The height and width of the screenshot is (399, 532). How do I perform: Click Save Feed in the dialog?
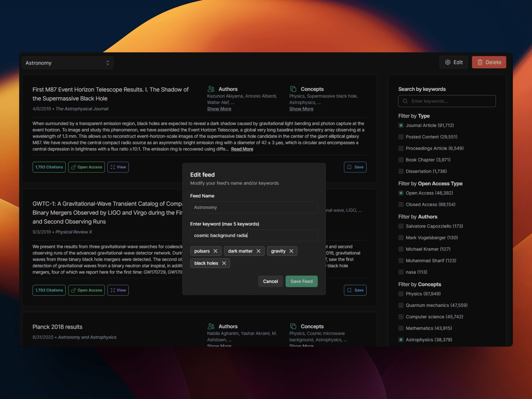[x=301, y=281]
